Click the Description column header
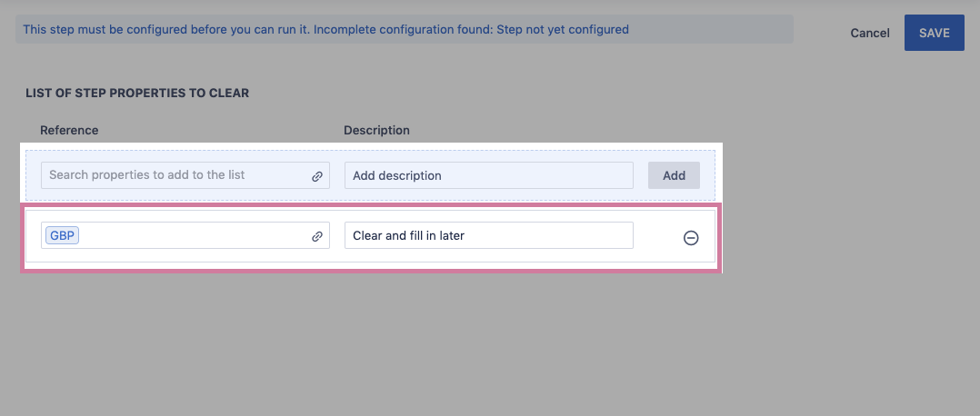 pyautogui.click(x=376, y=130)
